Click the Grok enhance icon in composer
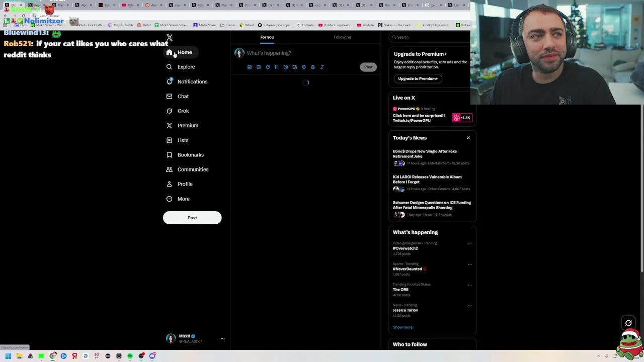Screen dimensions: 644x362 click(268, 67)
